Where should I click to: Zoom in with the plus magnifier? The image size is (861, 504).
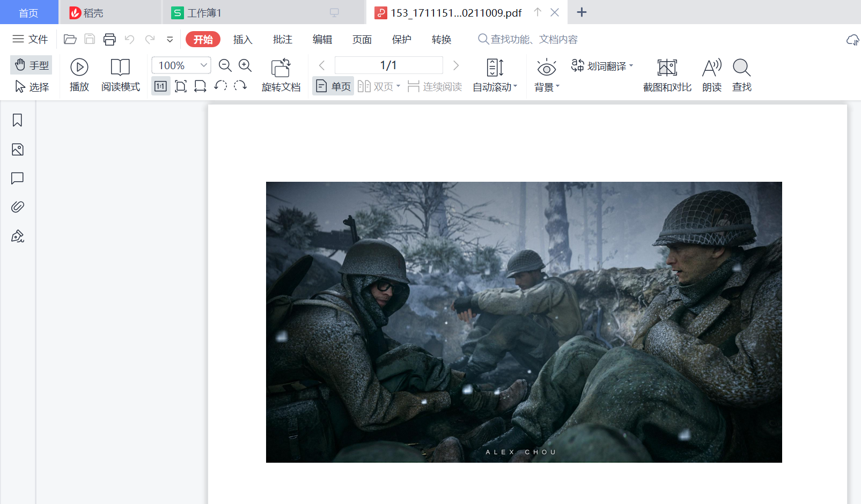pos(245,65)
